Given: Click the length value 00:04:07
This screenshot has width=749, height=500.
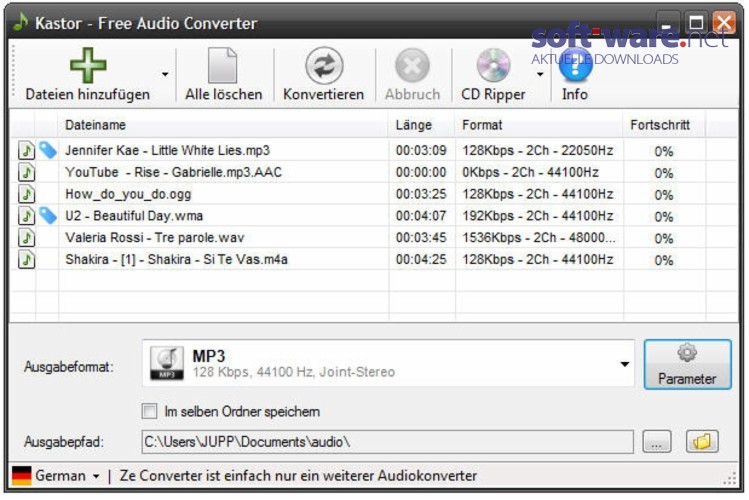Looking at the screenshot, I should (421, 216).
